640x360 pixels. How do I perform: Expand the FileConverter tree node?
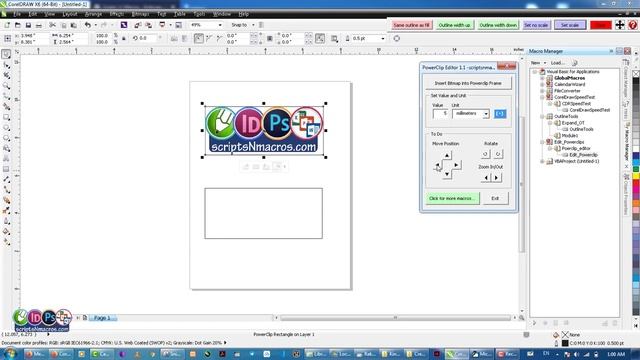tap(542, 91)
